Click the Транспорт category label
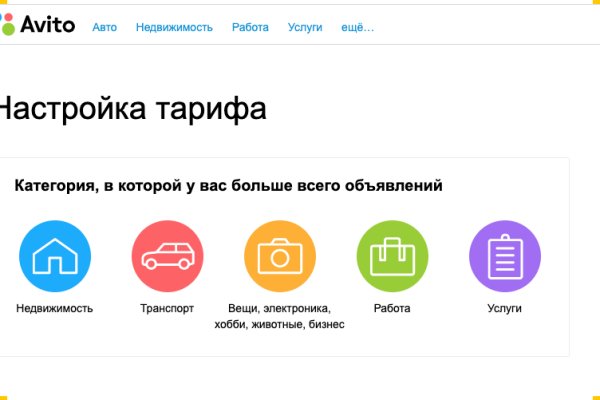600x400 pixels. [167, 308]
